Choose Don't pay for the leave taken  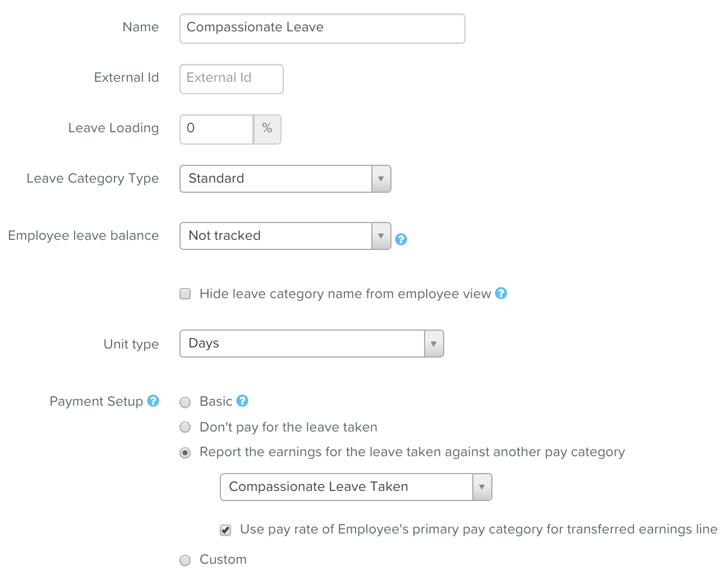pos(185,427)
